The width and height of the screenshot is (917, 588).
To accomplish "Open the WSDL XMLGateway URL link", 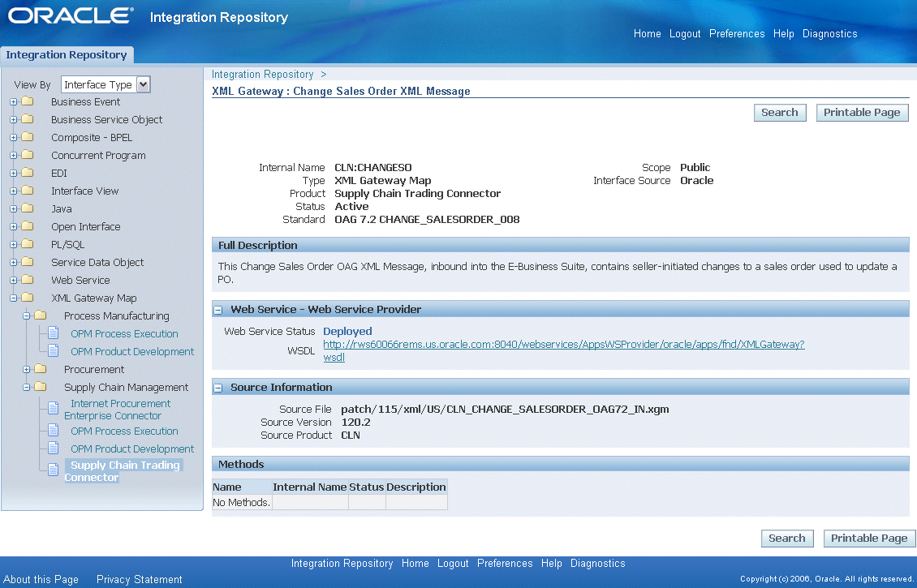I will point(564,350).
